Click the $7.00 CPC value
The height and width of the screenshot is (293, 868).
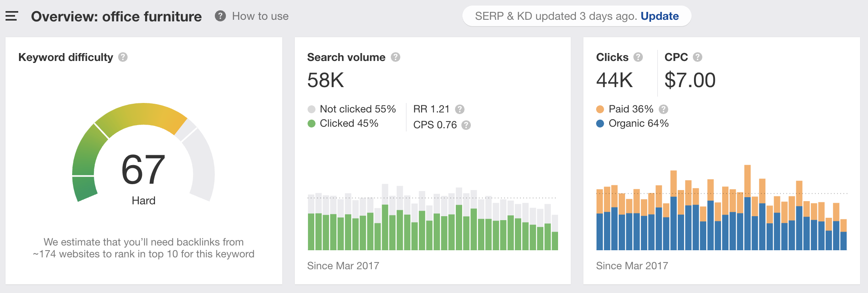click(x=690, y=80)
